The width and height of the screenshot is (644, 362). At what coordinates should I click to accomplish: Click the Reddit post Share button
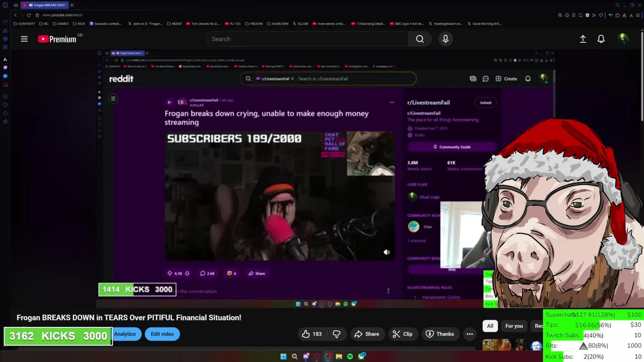(x=256, y=274)
